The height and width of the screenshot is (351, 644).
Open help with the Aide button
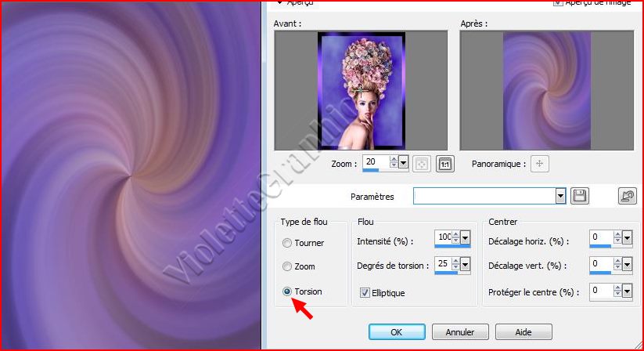(x=523, y=331)
